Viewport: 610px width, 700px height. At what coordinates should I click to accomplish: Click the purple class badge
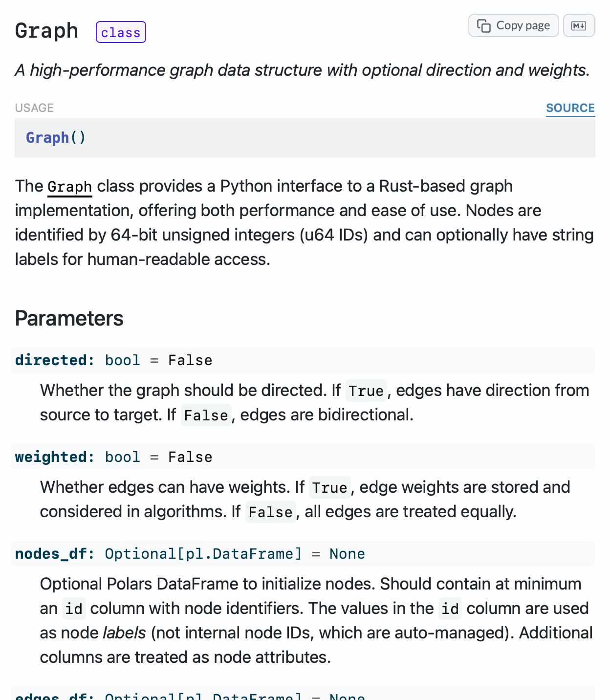coord(121,32)
